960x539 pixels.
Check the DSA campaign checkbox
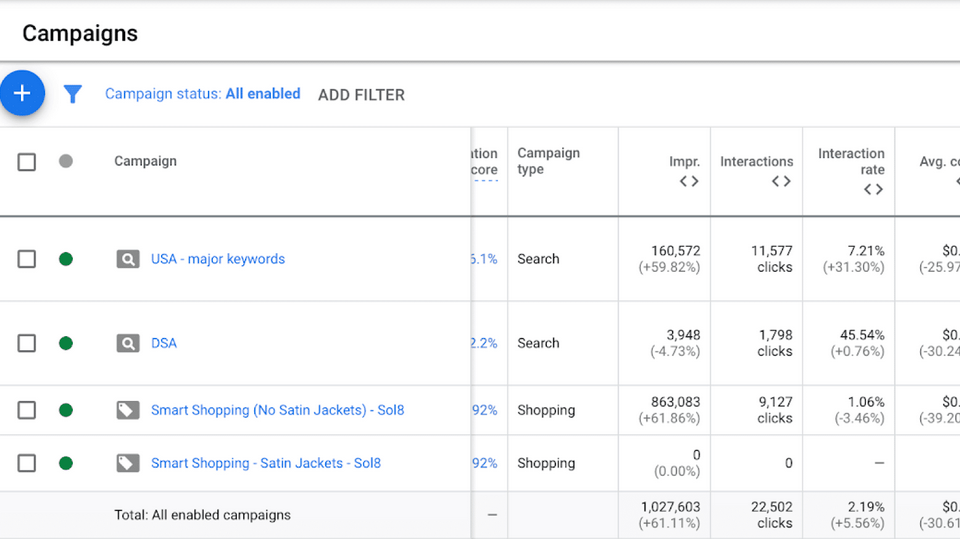click(x=26, y=343)
